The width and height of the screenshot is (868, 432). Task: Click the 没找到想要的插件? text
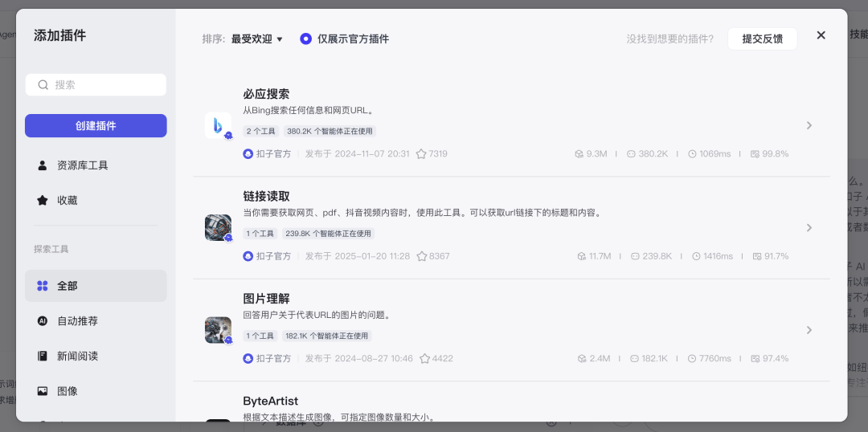669,39
